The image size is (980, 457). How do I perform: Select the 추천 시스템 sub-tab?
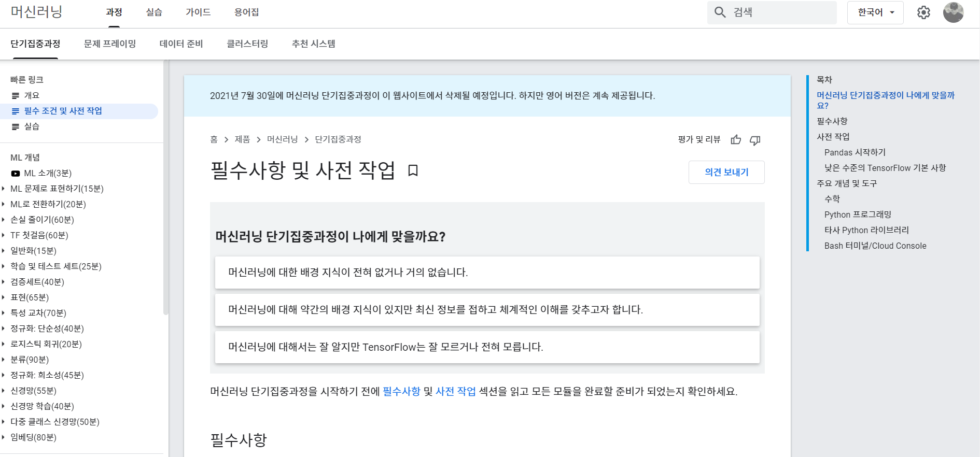point(313,44)
